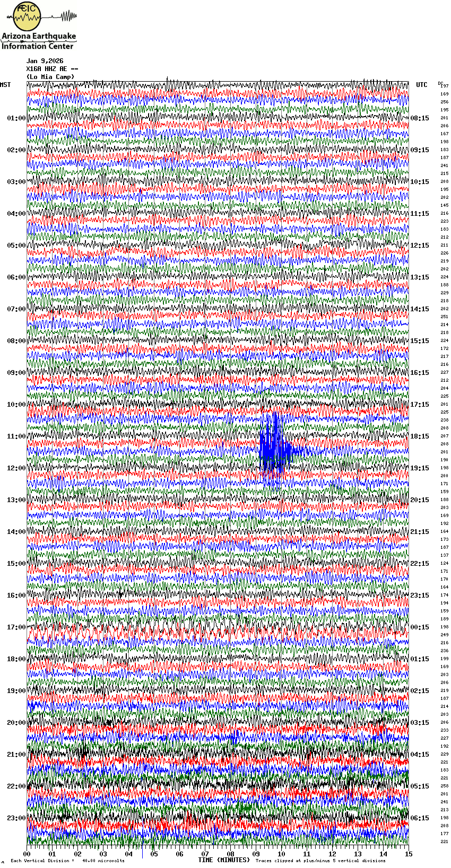Click the Arizona Earthquake Information Center title
The image size is (451, 868).
tap(38, 41)
